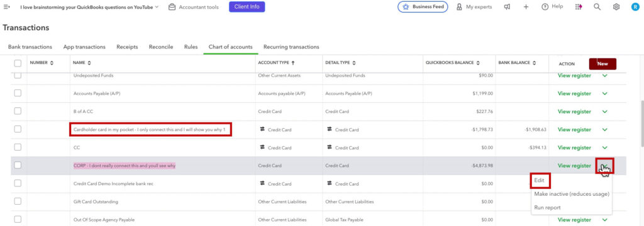Click the Business Feed sparkle icon

tap(406, 7)
